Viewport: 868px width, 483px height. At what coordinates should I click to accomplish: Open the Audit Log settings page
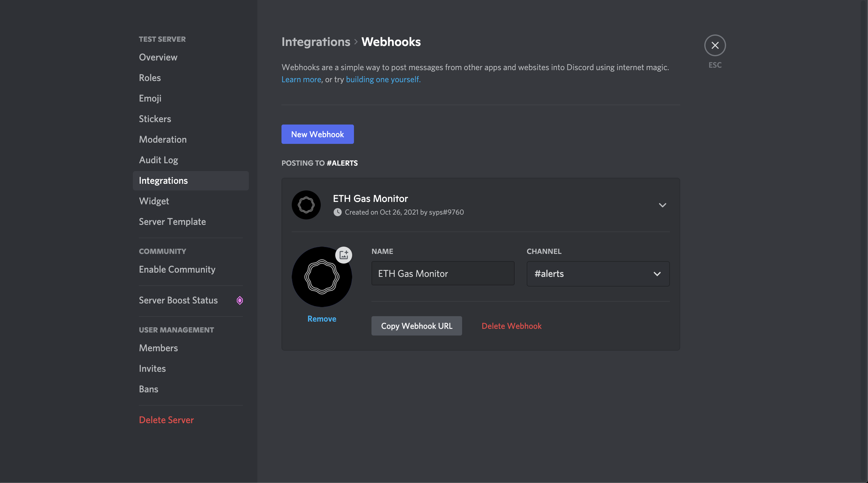[158, 160]
